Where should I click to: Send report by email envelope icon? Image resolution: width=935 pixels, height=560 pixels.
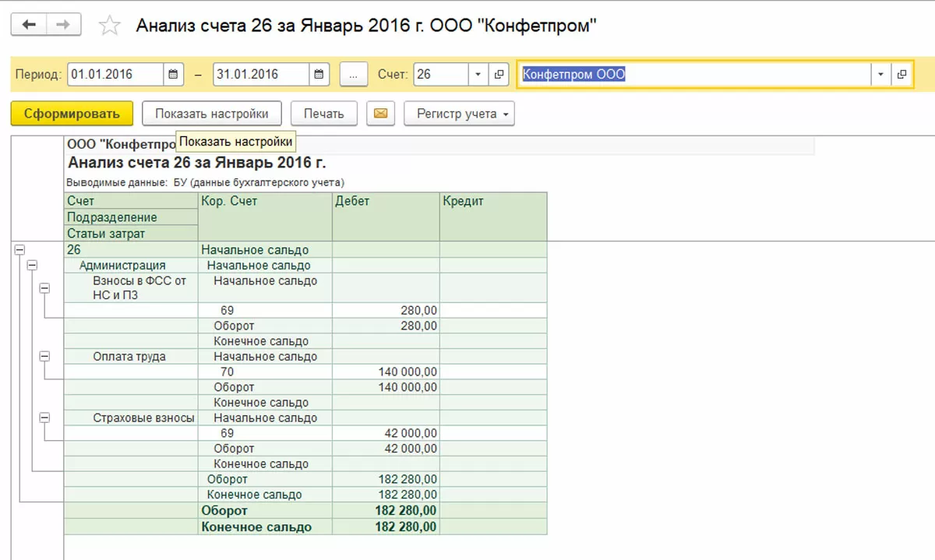[x=380, y=114]
